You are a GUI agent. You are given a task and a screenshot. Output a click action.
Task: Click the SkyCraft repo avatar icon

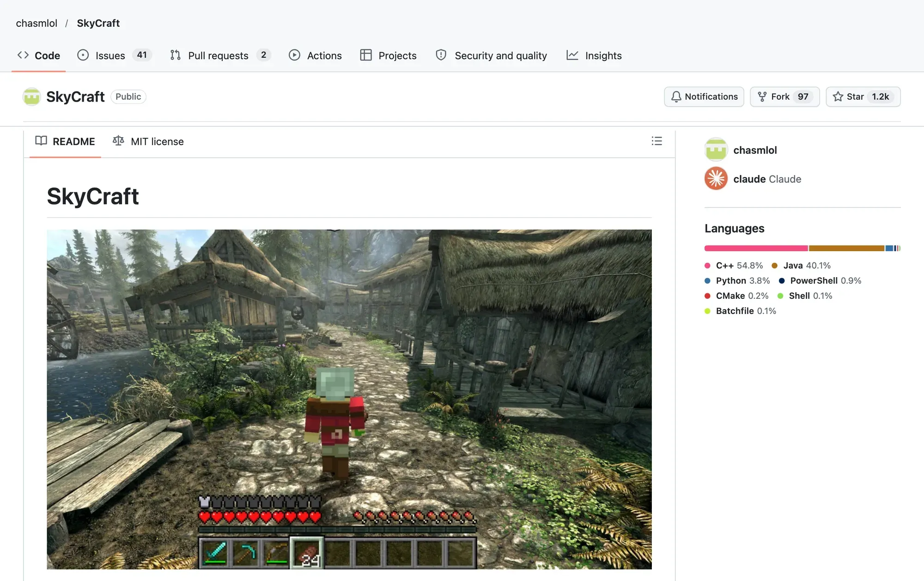[32, 97]
